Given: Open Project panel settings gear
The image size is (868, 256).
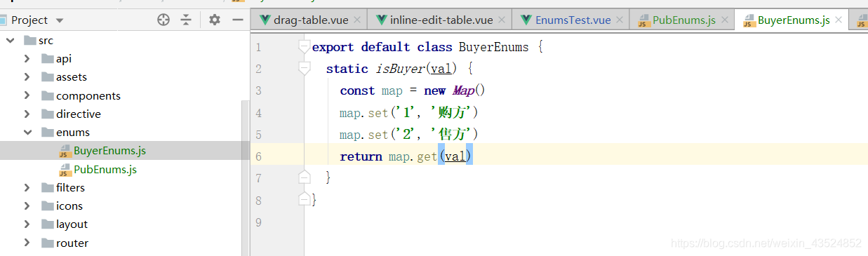Looking at the screenshot, I should (215, 20).
